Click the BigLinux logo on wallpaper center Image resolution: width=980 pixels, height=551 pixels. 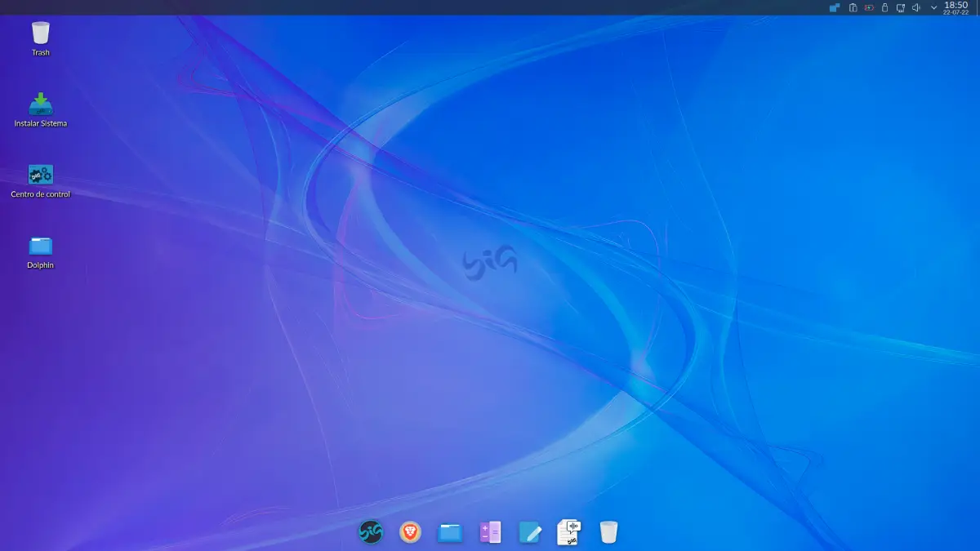point(489,264)
